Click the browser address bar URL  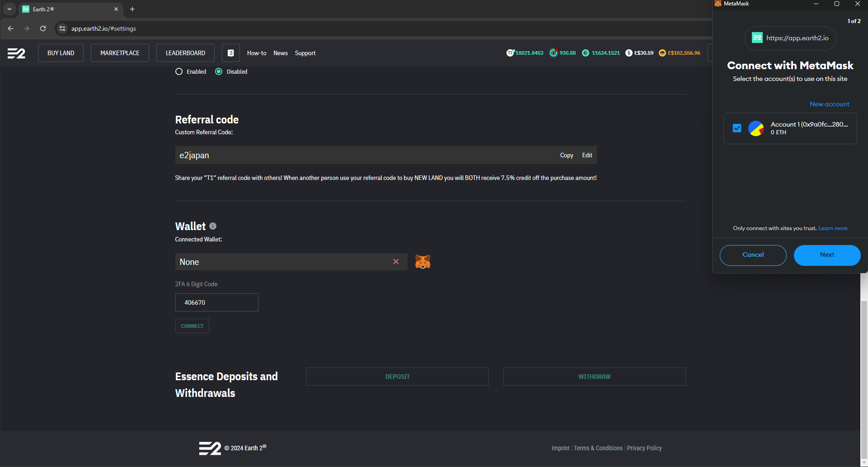103,28
